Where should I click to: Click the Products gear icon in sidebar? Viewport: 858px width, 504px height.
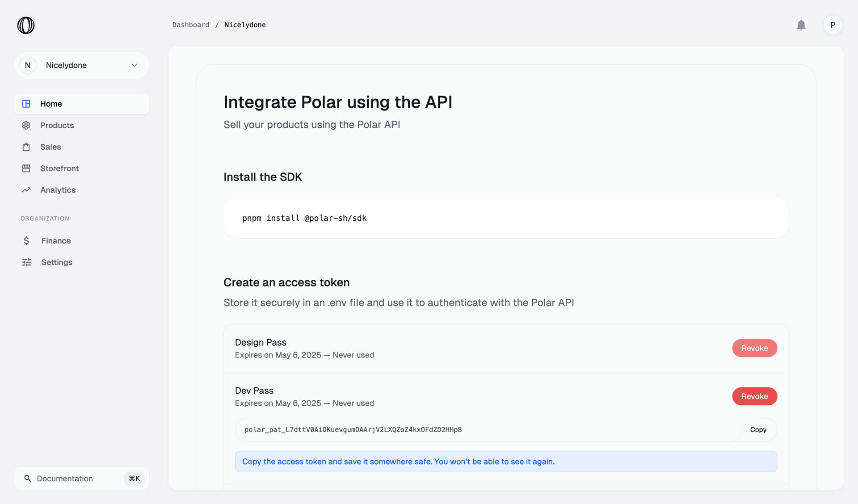(26, 125)
